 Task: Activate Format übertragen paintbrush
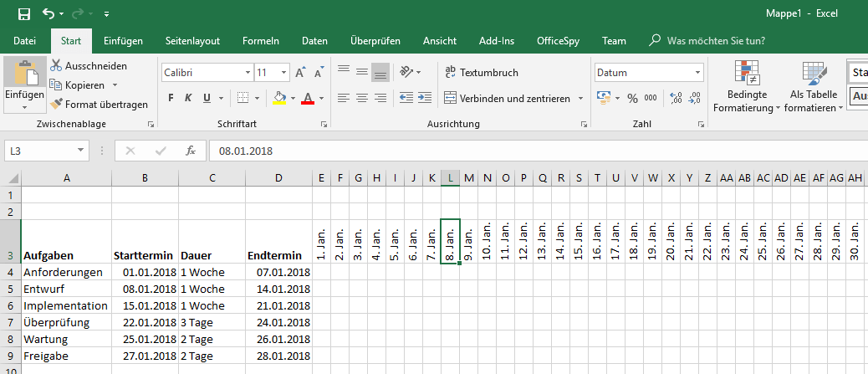[99, 105]
